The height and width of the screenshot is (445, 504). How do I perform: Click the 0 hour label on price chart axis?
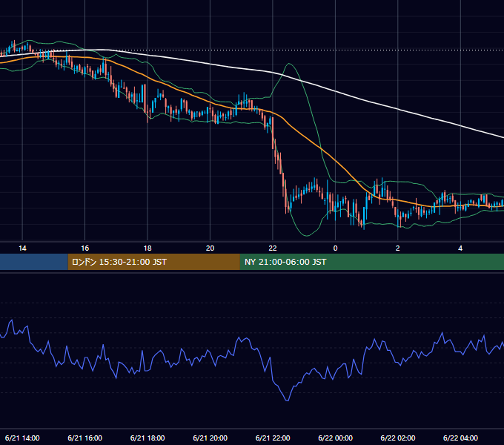335,248
